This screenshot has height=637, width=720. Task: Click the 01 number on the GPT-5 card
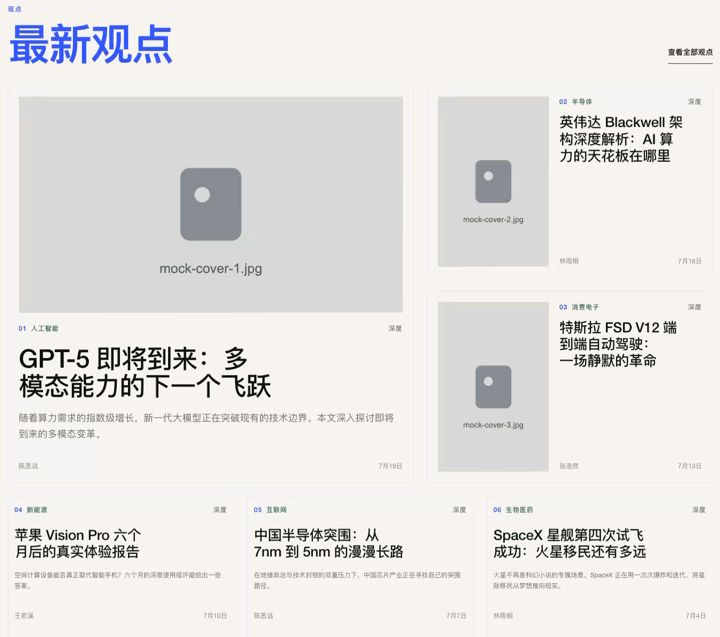tap(22, 328)
